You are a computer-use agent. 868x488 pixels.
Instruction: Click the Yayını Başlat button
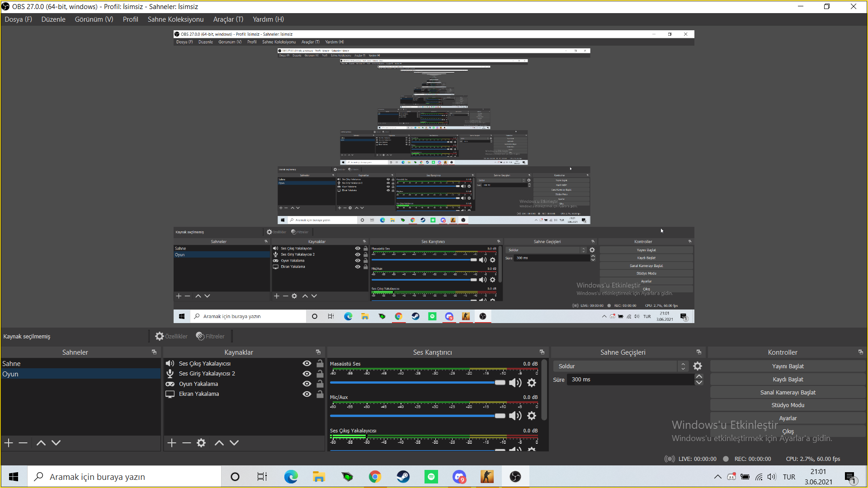click(x=788, y=366)
